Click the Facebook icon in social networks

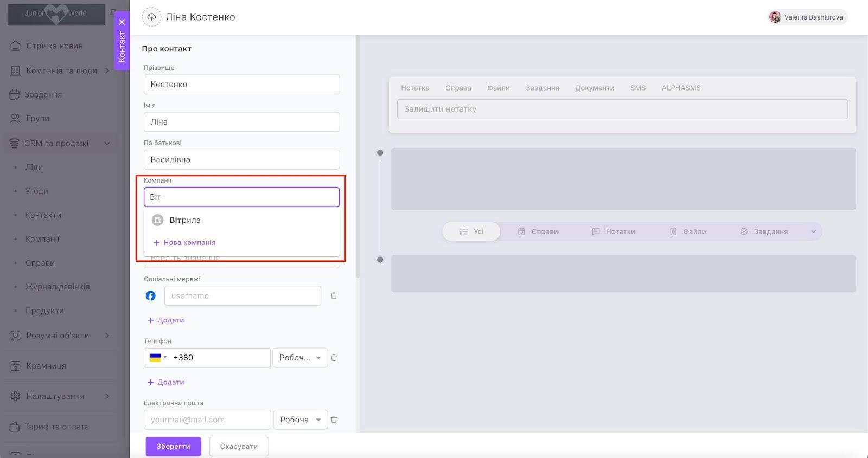coord(151,296)
